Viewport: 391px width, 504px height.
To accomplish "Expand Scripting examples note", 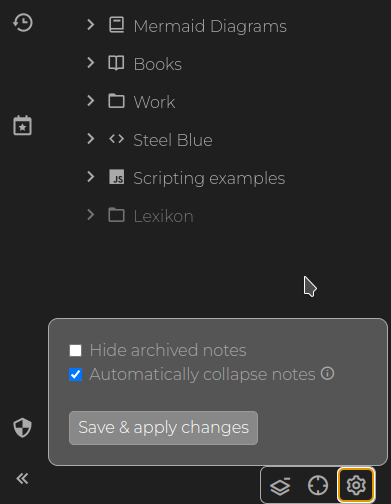I will coord(90,177).
